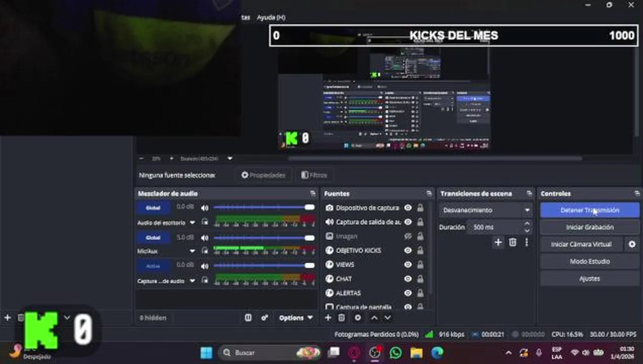Hide the VIEWS source
643x364 pixels.
click(x=408, y=264)
